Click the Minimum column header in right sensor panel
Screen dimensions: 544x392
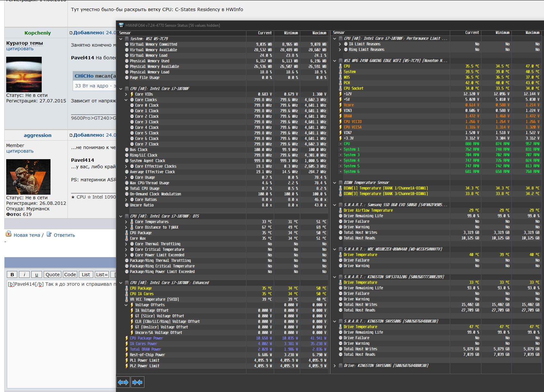coord(497,33)
